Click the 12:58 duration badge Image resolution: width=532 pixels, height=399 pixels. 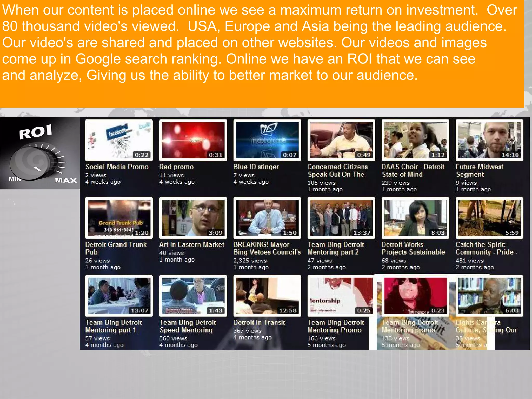tap(288, 310)
